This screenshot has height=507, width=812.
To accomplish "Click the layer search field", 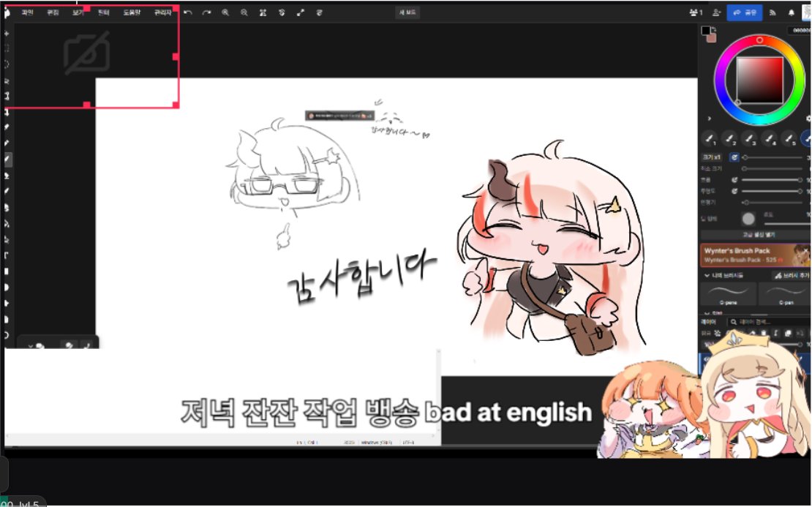I will point(769,322).
